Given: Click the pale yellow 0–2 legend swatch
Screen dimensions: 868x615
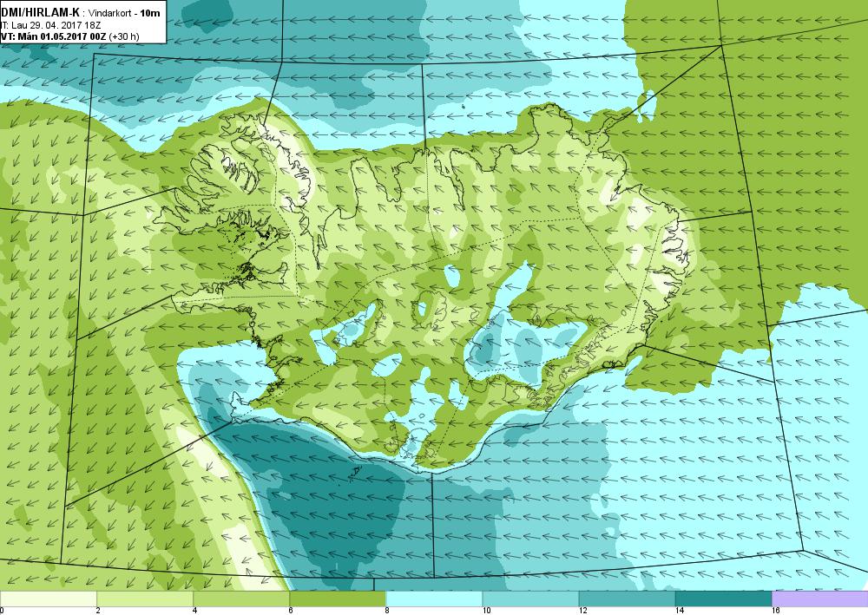Looking at the screenshot, I should coord(48,599).
